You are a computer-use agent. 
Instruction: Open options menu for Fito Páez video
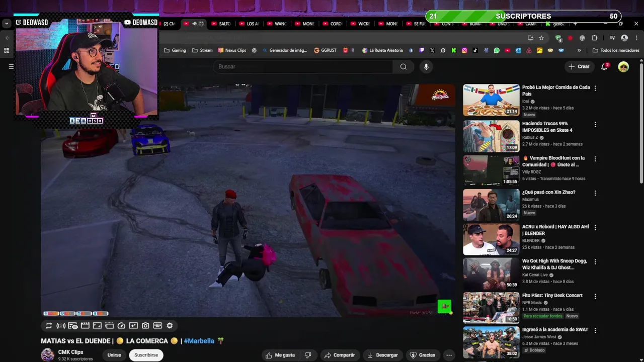click(x=595, y=296)
